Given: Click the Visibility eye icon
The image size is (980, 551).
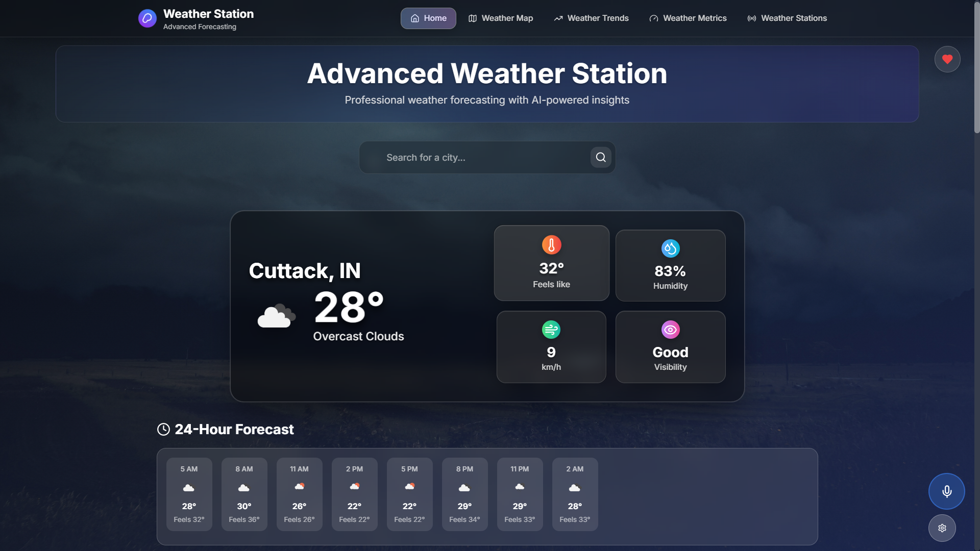Looking at the screenshot, I should (x=670, y=330).
